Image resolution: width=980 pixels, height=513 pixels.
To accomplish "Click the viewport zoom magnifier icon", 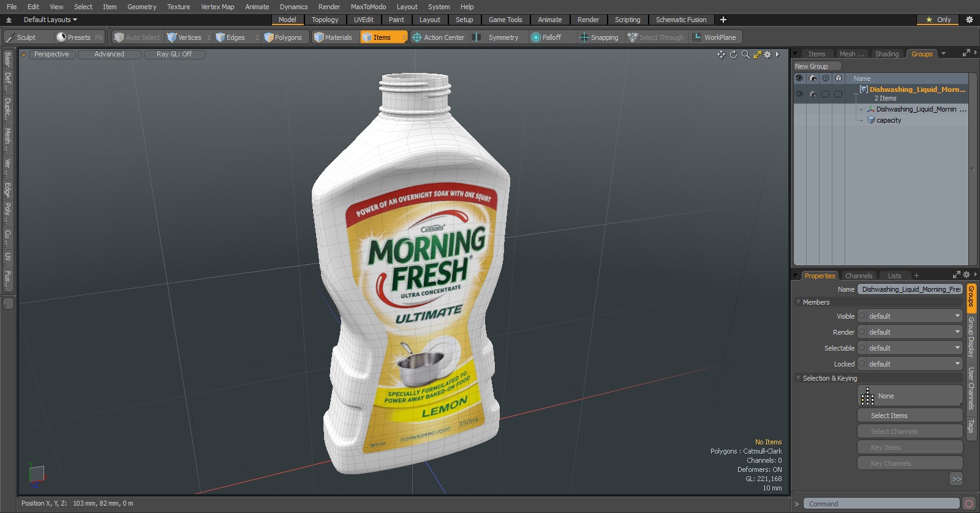I will pyautogui.click(x=745, y=55).
